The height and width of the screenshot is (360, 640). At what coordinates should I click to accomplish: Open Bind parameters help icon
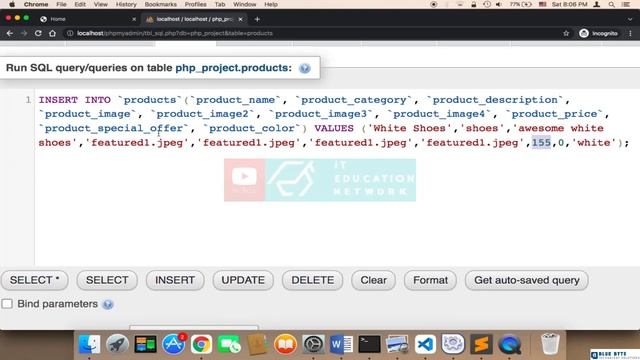point(108,304)
